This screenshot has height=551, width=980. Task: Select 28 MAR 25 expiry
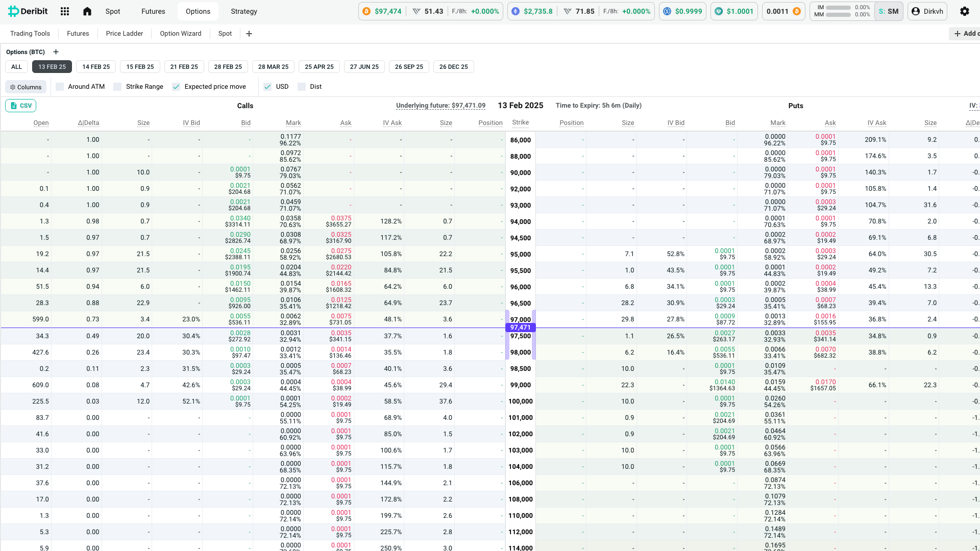pos(273,67)
